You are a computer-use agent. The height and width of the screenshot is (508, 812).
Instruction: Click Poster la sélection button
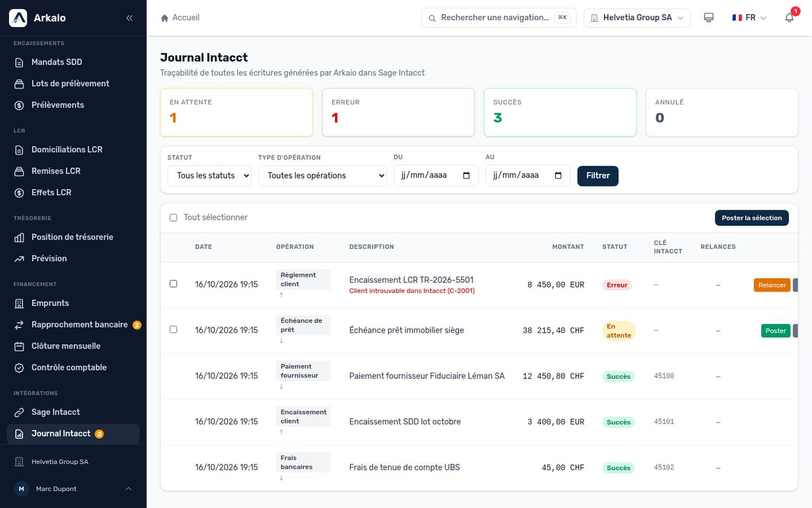pos(752,218)
